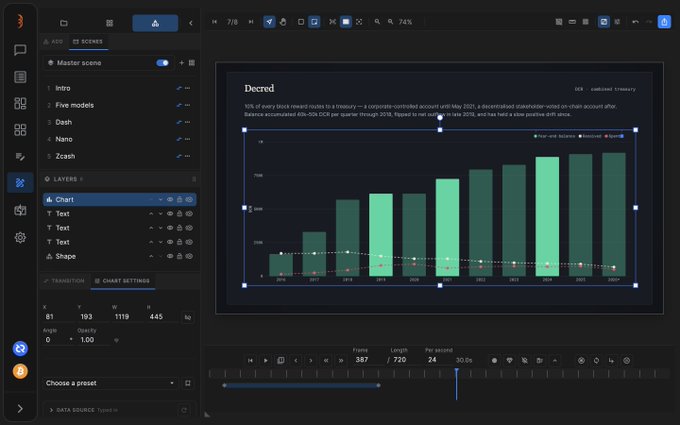Lock the second Text layer
This screenshot has width=680, height=425.
pyautogui.click(x=180, y=228)
